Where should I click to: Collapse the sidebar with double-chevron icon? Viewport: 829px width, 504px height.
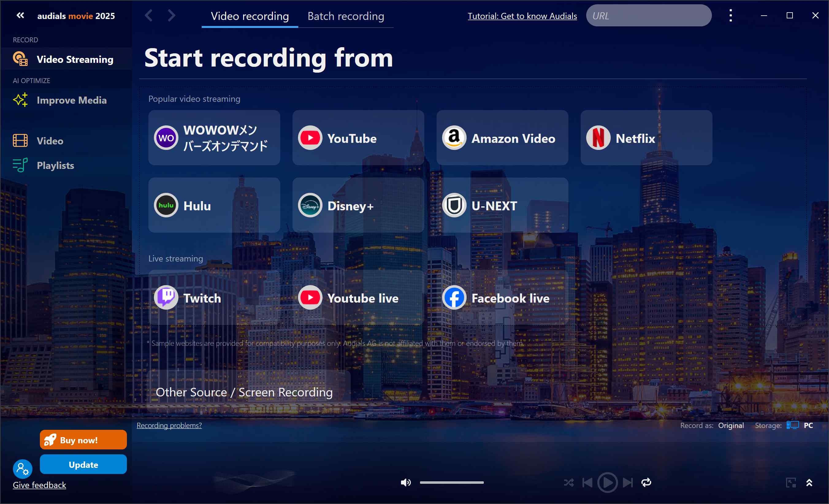coord(20,15)
